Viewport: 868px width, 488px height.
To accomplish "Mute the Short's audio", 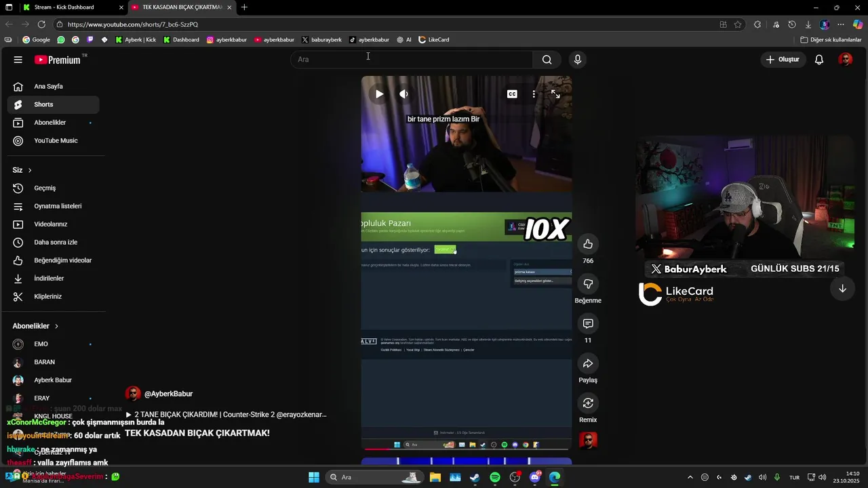I will click(x=403, y=94).
